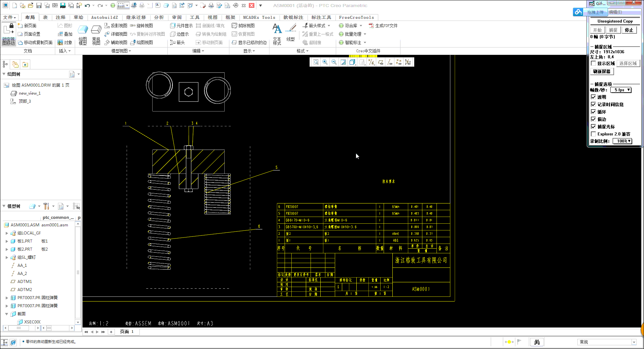Open the 5 fps frame rate dropdown
Image resolution: width=644 pixels, height=349 pixels.
(x=621, y=90)
